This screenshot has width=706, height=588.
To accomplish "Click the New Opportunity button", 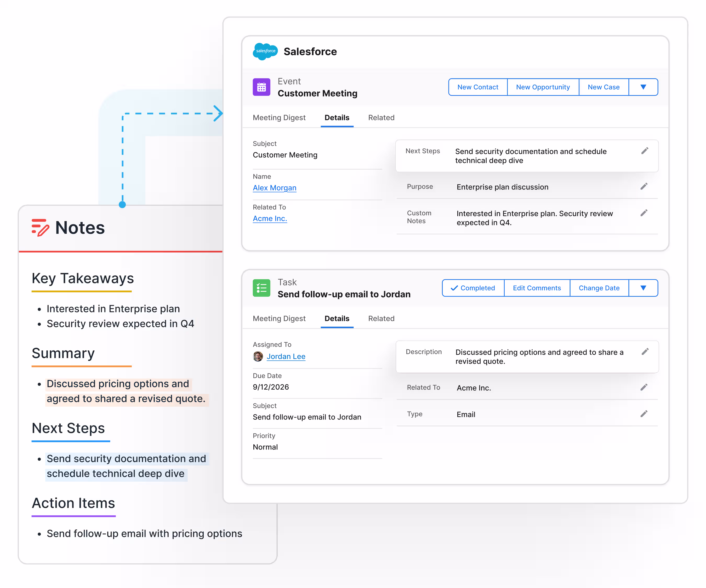I will [543, 87].
